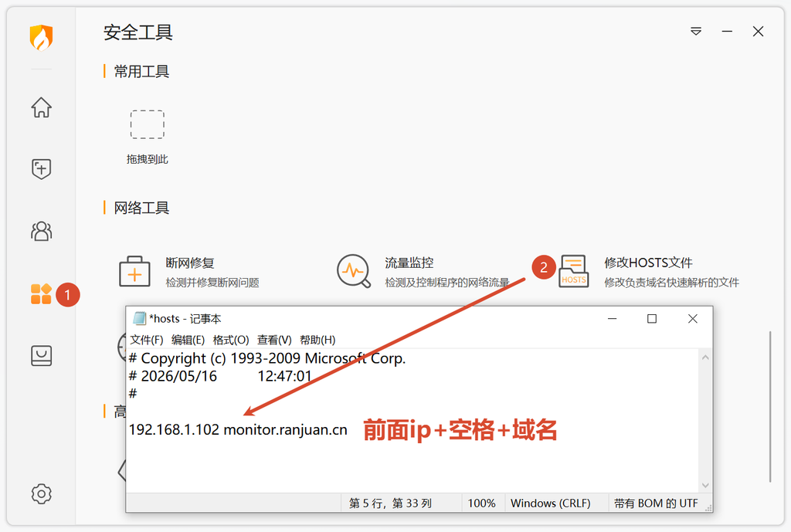Open the user access control sidebar icon
This screenshot has height=532, width=791.
pos(42,231)
